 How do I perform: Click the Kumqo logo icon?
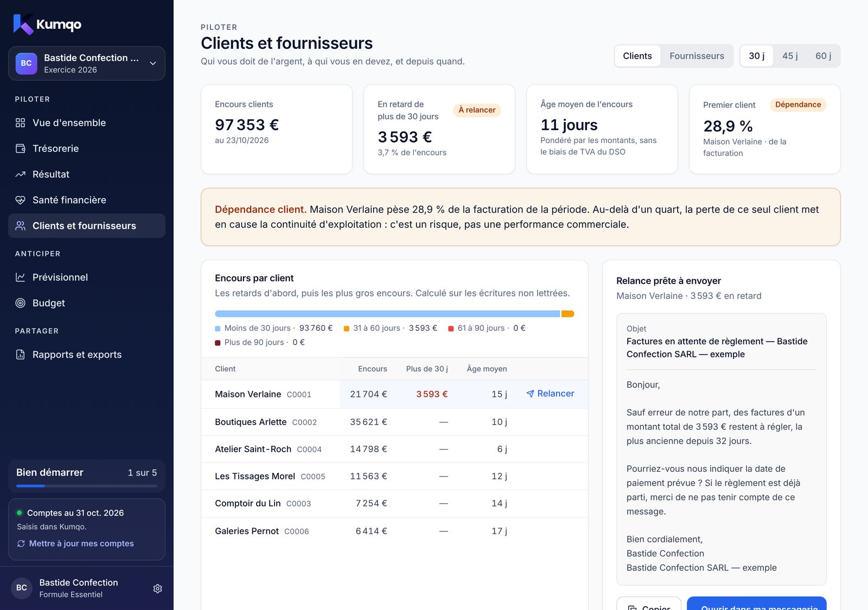pos(23,24)
